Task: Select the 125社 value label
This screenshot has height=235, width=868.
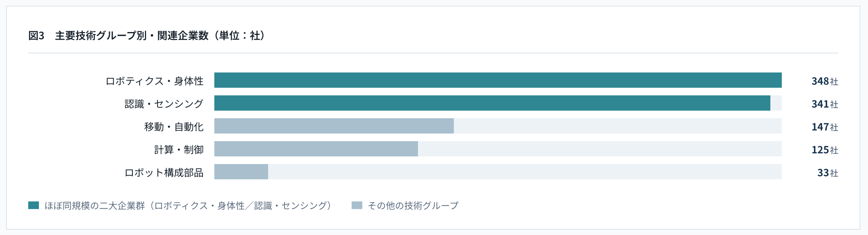Action: tap(825, 150)
